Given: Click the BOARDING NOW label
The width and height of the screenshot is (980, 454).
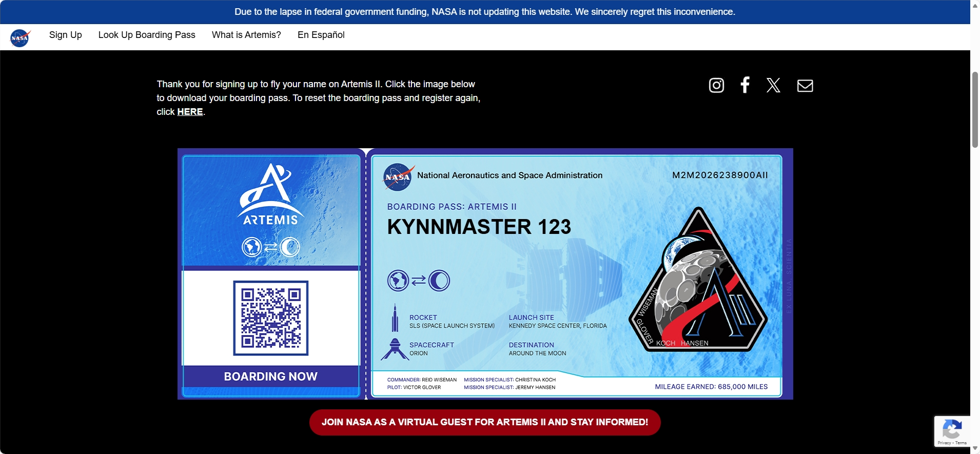Looking at the screenshot, I should 270,377.
